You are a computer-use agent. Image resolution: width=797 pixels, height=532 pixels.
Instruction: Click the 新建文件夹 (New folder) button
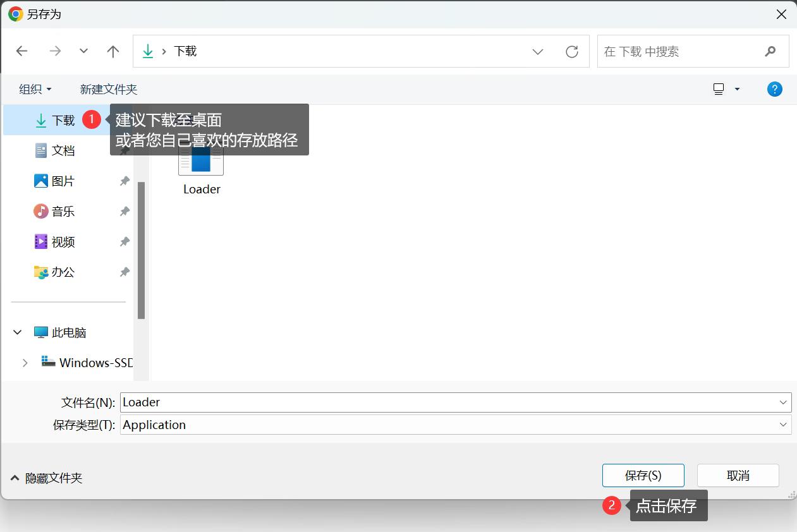(x=108, y=89)
